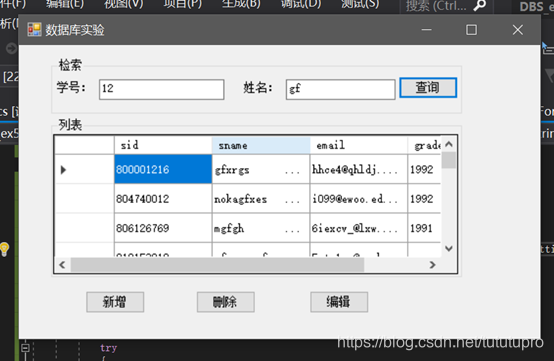The image size is (554, 361).
Task: Collapse the try block outlining toggle
Action: [25, 348]
